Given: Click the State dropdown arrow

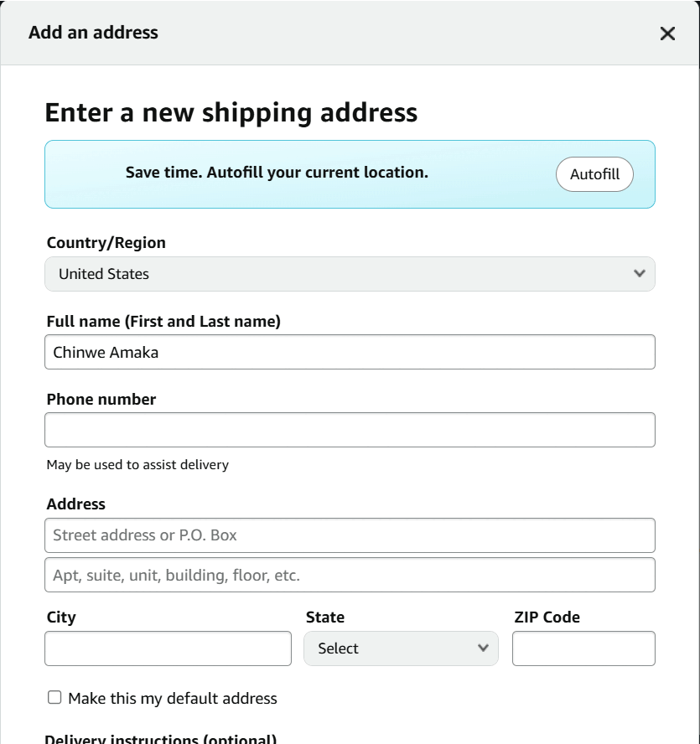Looking at the screenshot, I should click(x=484, y=648).
